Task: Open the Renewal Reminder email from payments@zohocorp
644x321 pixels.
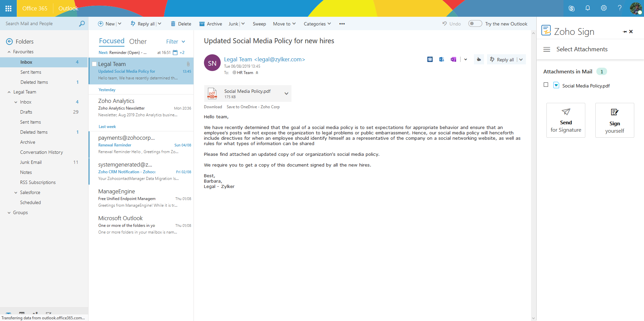Action: point(141,145)
